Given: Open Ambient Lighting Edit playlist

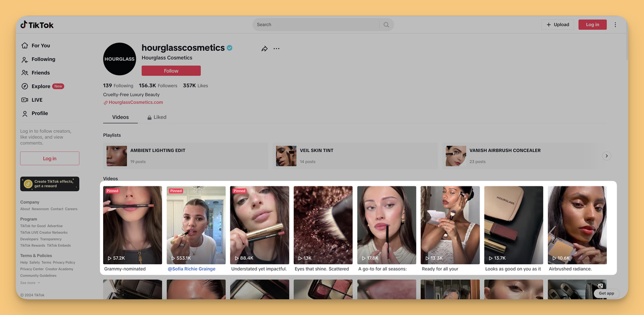Looking at the screenshot, I should pos(186,156).
